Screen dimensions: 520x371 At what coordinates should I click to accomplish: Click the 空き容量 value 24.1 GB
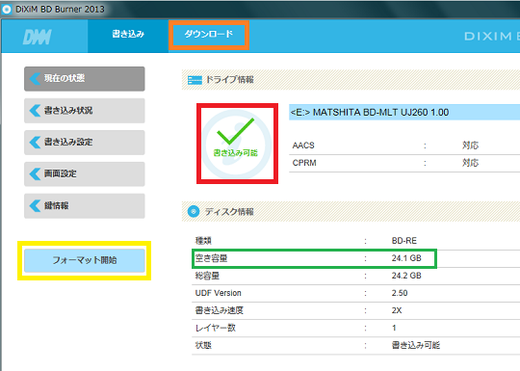pos(406,258)
